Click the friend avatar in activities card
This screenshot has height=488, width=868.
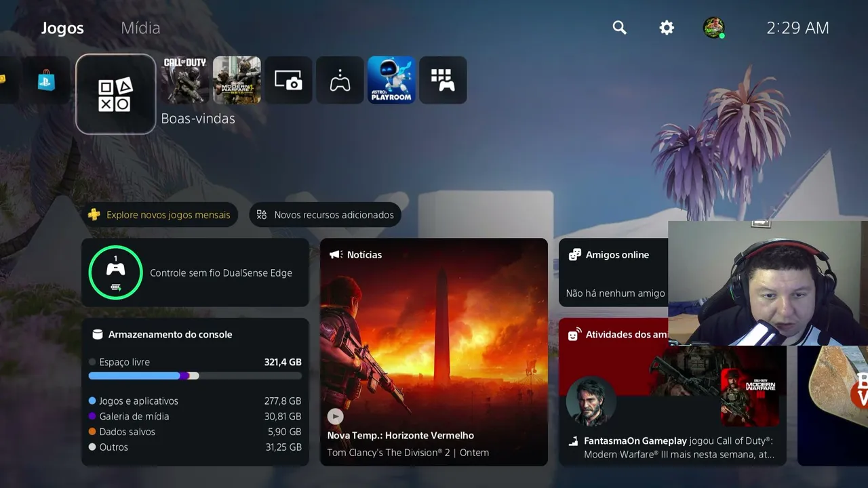click(591, 401)
